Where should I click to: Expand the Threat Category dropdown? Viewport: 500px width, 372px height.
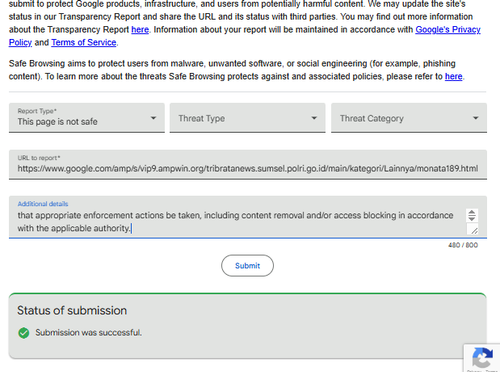[409, 118]
